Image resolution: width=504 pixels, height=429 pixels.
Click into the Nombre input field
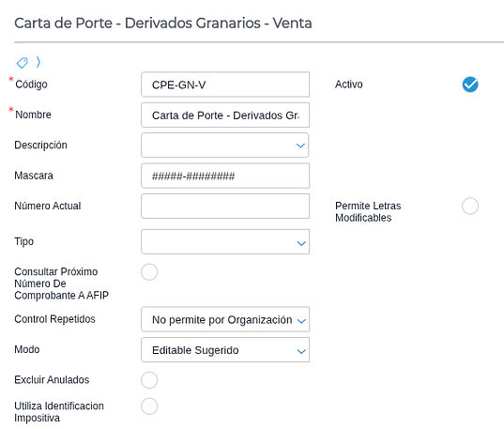(225, 115)
